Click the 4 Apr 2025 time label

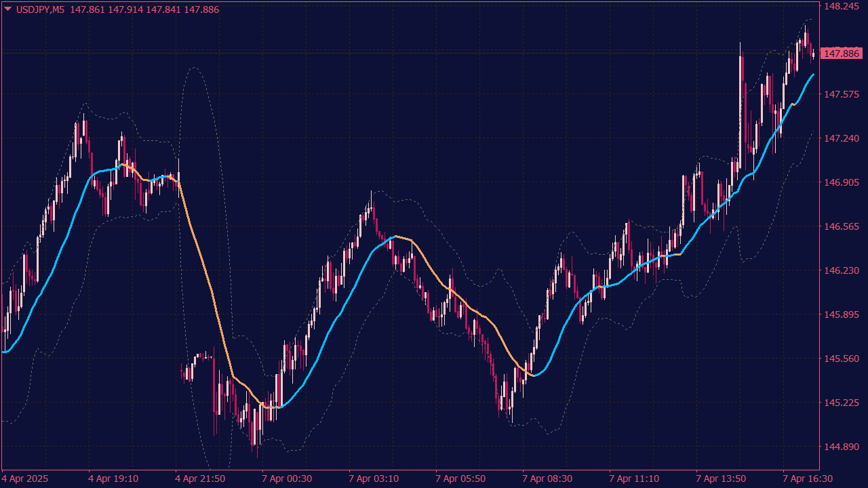coord(25,479)
